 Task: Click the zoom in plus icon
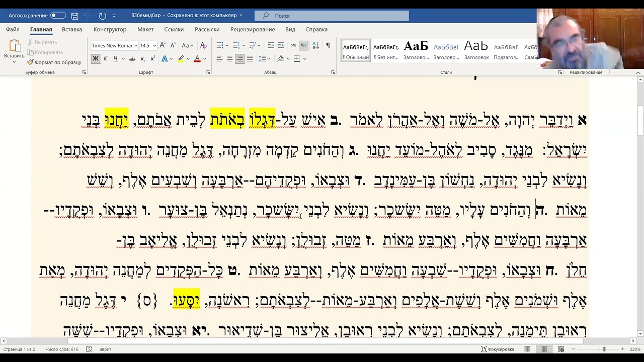622,349
